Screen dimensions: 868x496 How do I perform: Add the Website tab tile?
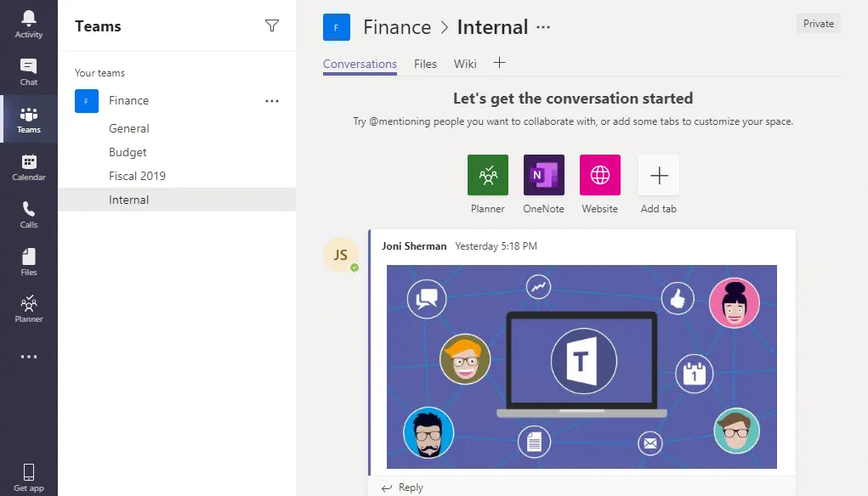click(600, 176)
